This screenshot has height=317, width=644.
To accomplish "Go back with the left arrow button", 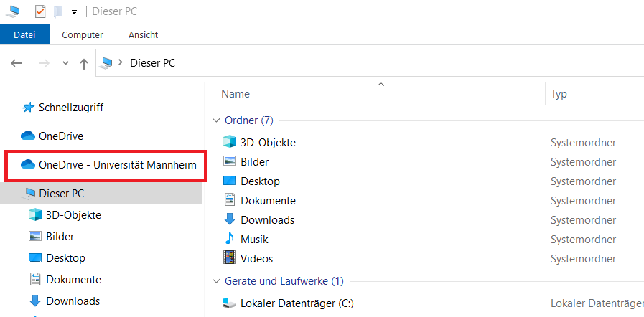I will [x=16, y=63].
